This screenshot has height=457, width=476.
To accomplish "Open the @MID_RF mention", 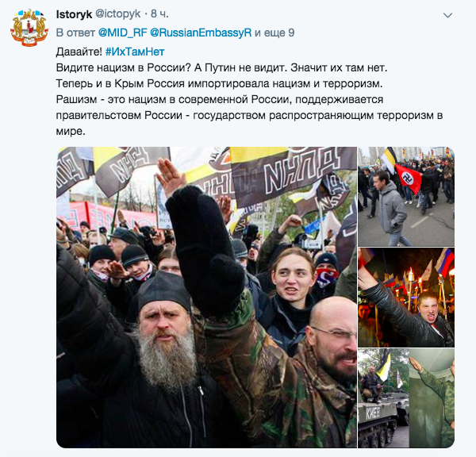I will pos(123,33).
